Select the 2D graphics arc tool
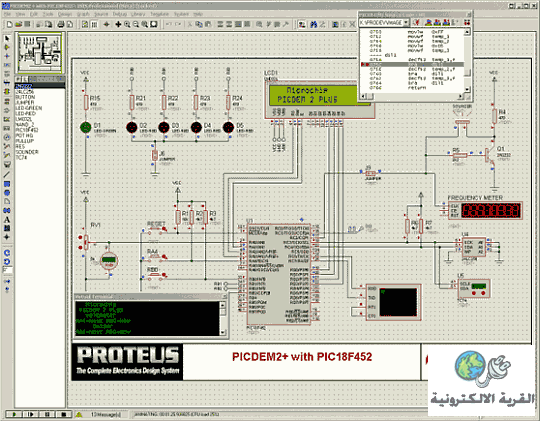 (7, 202)
